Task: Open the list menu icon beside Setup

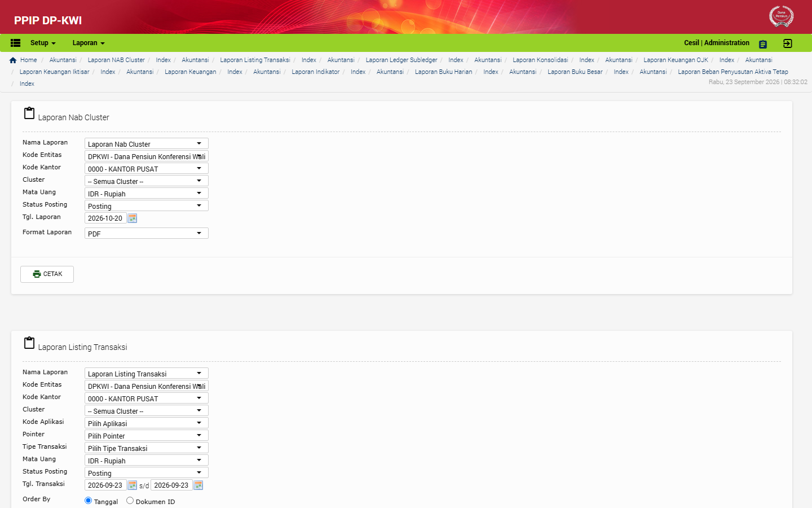Action: point(16,43)
